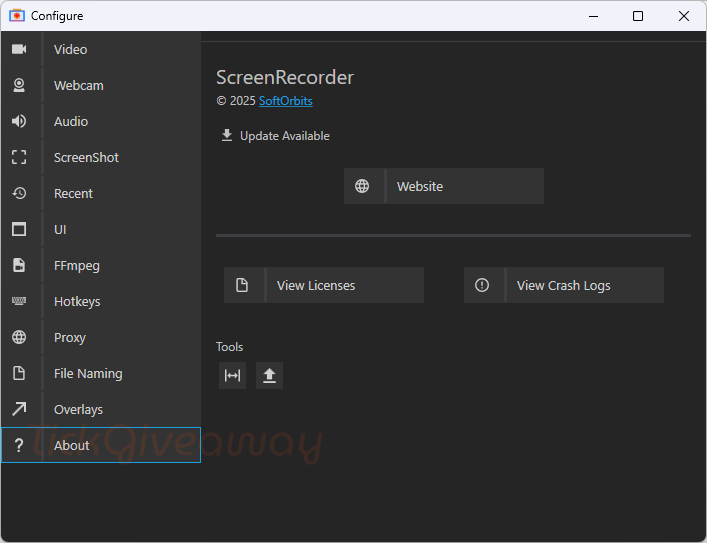Viewport: 707px width, 543px height.
Task: Click the Webcam icon in sidebar
Action: 19,85
